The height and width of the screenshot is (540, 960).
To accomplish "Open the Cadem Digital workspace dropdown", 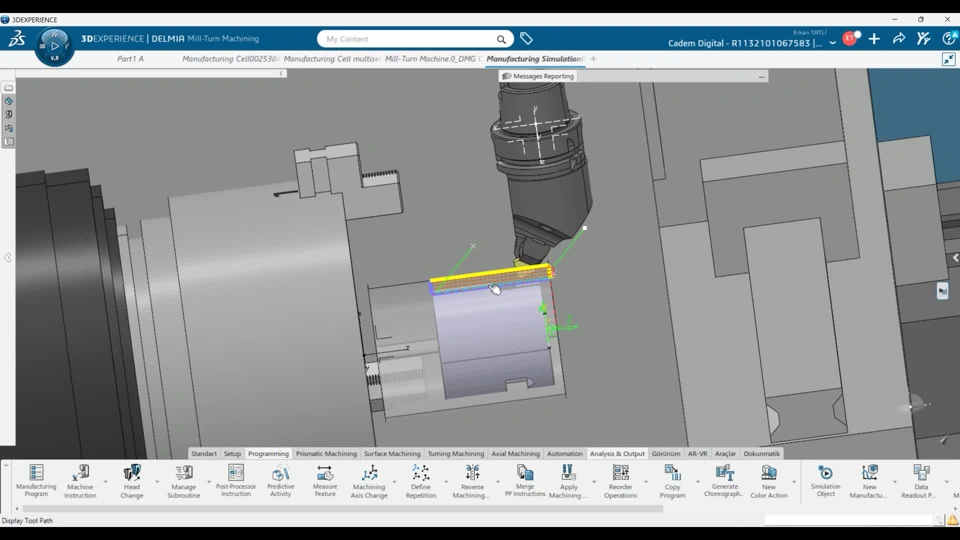I will (832, 43).
